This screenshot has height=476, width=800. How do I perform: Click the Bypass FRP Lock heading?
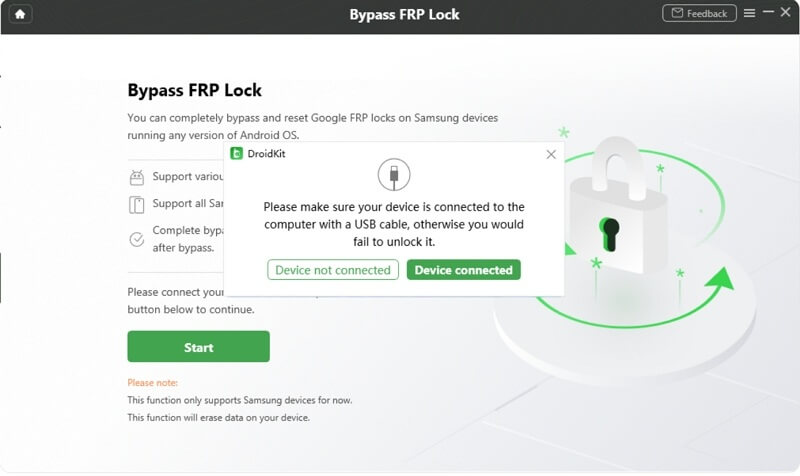click(x=194, y=90)
